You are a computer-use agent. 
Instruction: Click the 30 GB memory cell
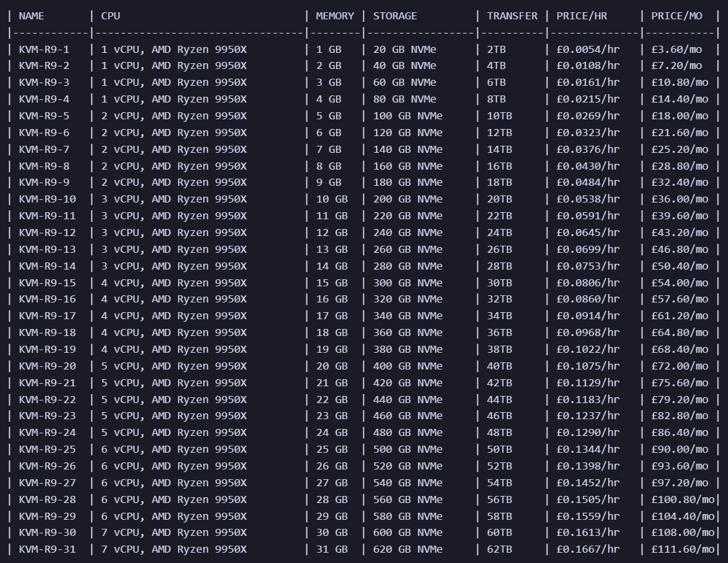332,532
